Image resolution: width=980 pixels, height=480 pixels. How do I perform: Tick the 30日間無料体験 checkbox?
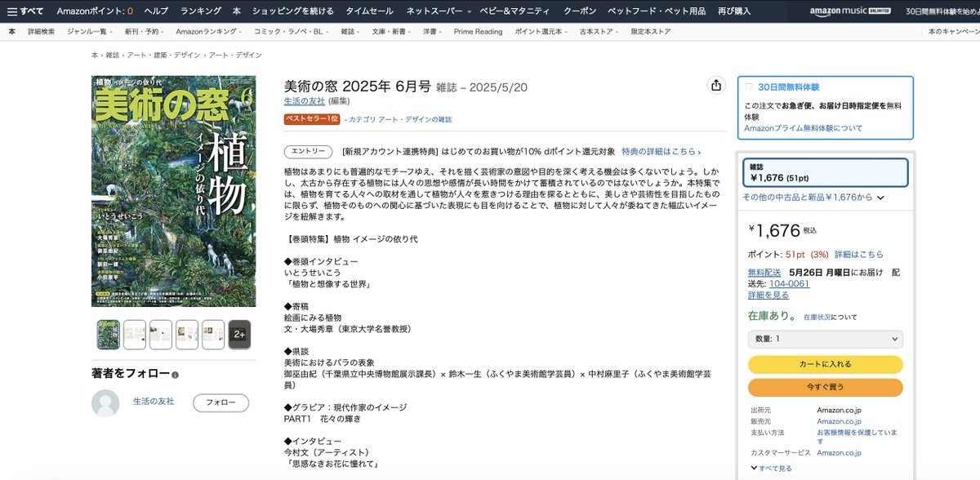[748, 87]
